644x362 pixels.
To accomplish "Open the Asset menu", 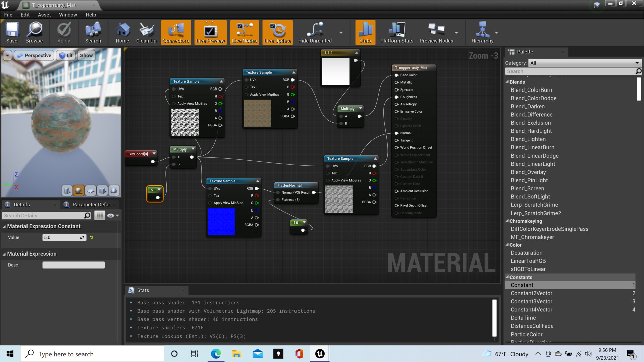I will click(x=44, y=15).
